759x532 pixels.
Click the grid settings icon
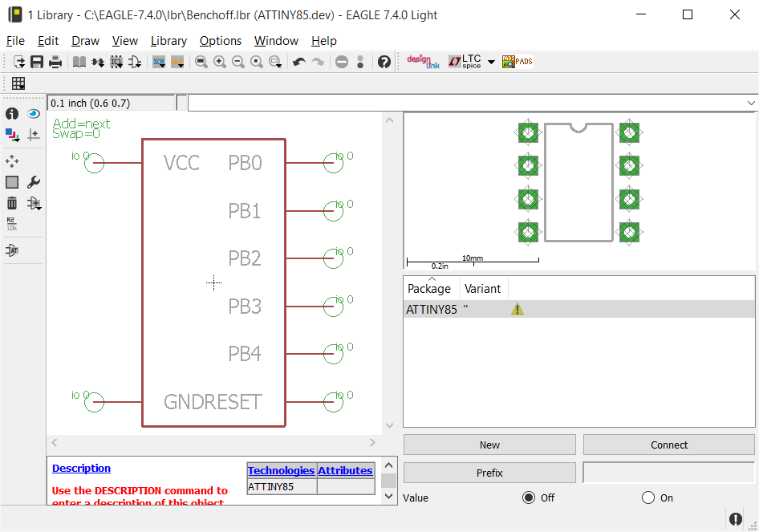tap(18, 83)
